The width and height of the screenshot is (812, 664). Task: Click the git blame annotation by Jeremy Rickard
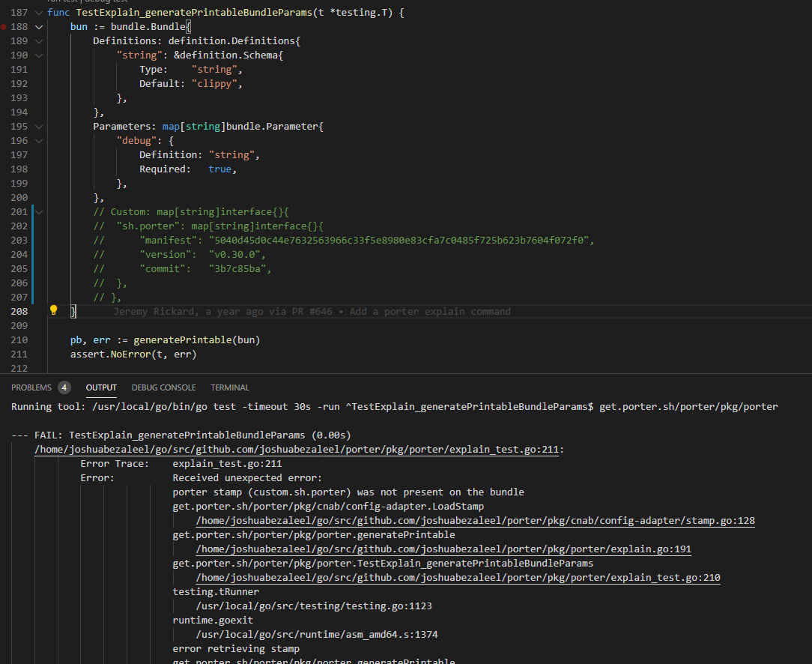(x=312, y=311)
